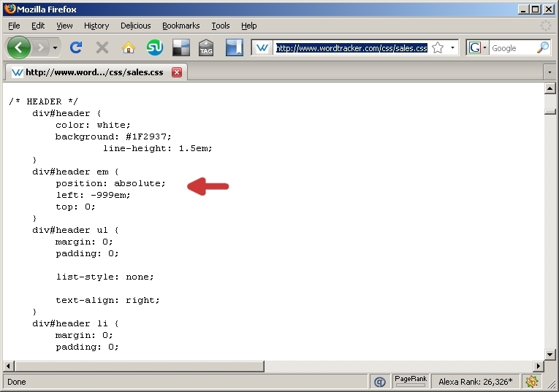The image size is (559, 392).
Task: Click the horizontal scrollbar thumb
Action: [x=139, y=366]
